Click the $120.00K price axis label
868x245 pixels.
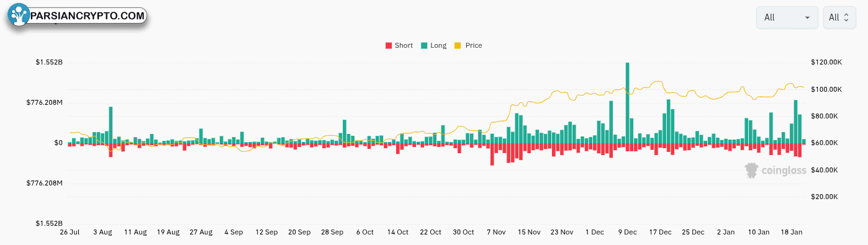coord(826,63)
